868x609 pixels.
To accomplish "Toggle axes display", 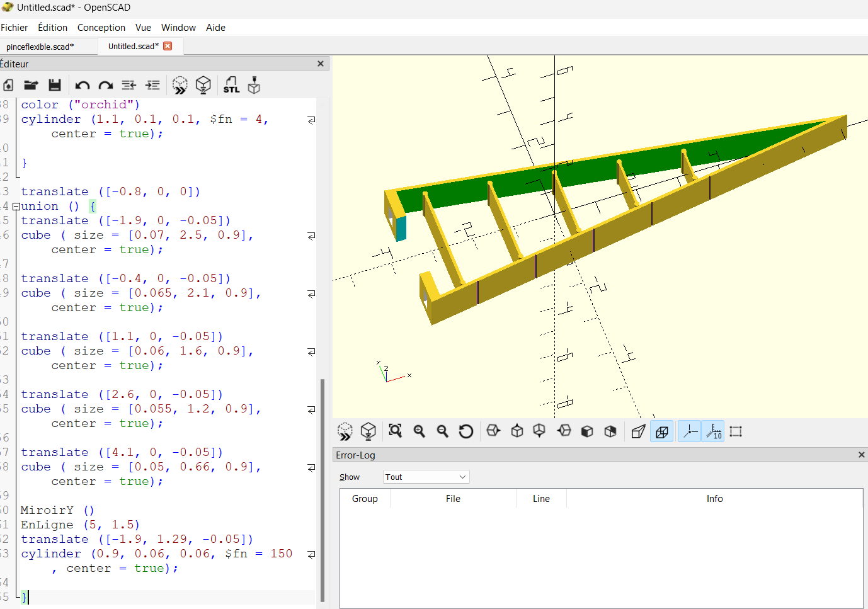I will click(690, 431).
